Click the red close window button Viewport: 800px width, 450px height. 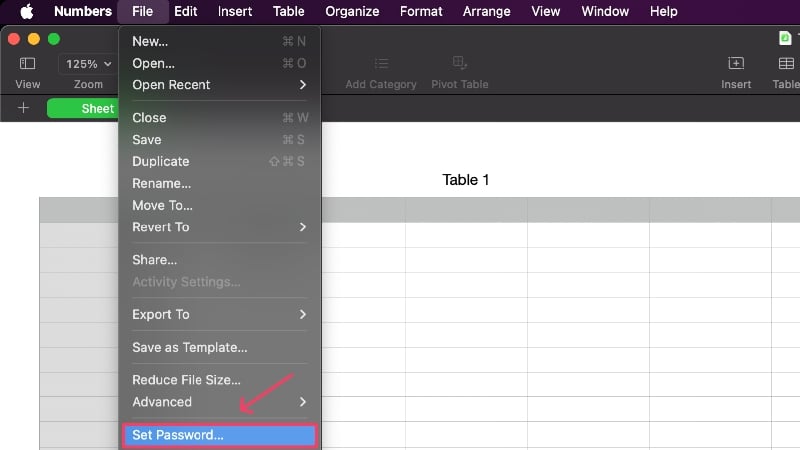coord(14,39)
